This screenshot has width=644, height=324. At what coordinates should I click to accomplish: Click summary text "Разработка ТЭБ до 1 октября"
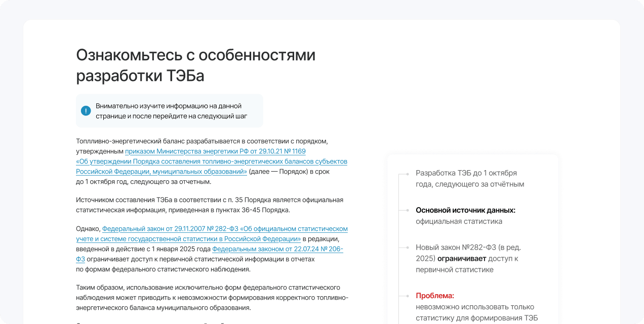[466, 173]
